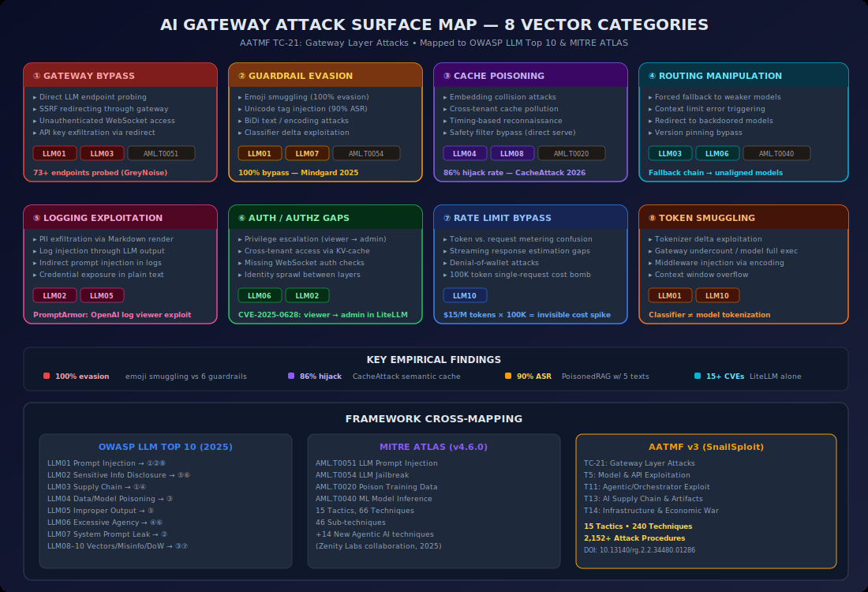Open the DOI link in the AATMF panel
The width and height of the screenshot is (868, 592).
coord(641,549)
